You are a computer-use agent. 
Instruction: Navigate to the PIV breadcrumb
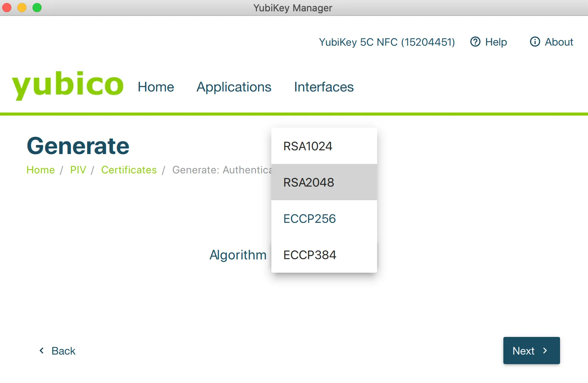(78, 170)
